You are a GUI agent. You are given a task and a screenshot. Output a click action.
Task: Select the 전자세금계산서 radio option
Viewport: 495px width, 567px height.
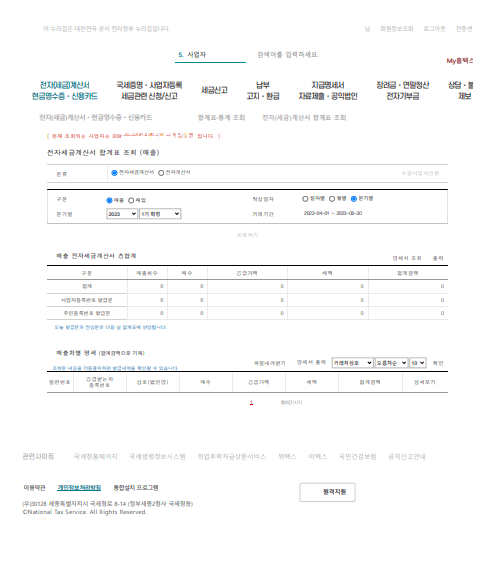tap(114, 173)
